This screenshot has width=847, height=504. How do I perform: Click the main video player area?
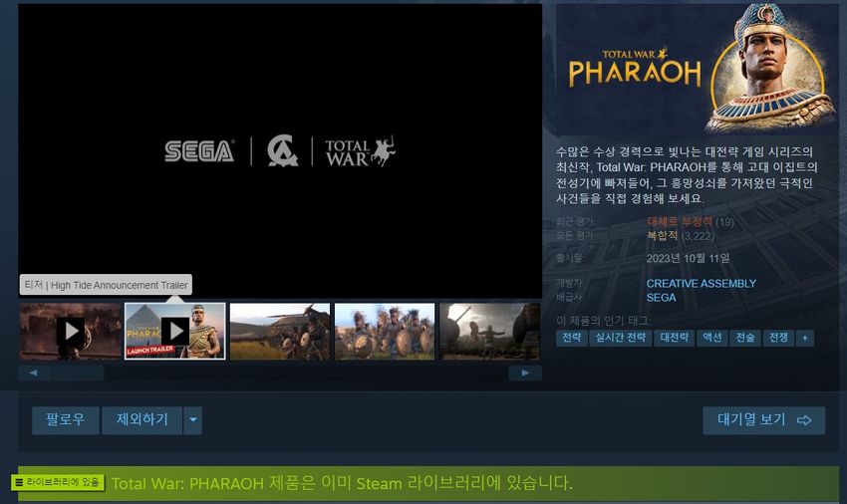pos(280,151)
